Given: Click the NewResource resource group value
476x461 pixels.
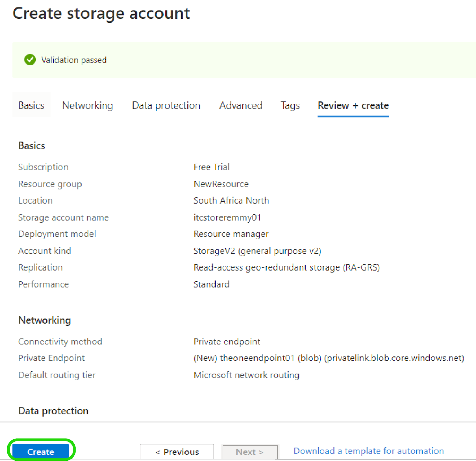Looking at the screenshot, I should [x=221, y=184].
